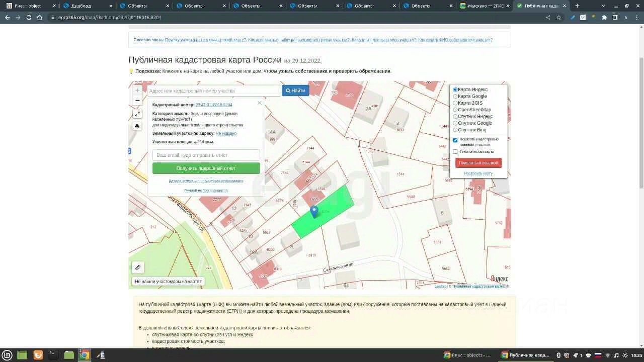Switch to the Риес :: object tab
Screen dimensions: 644x362
(31, 6)
